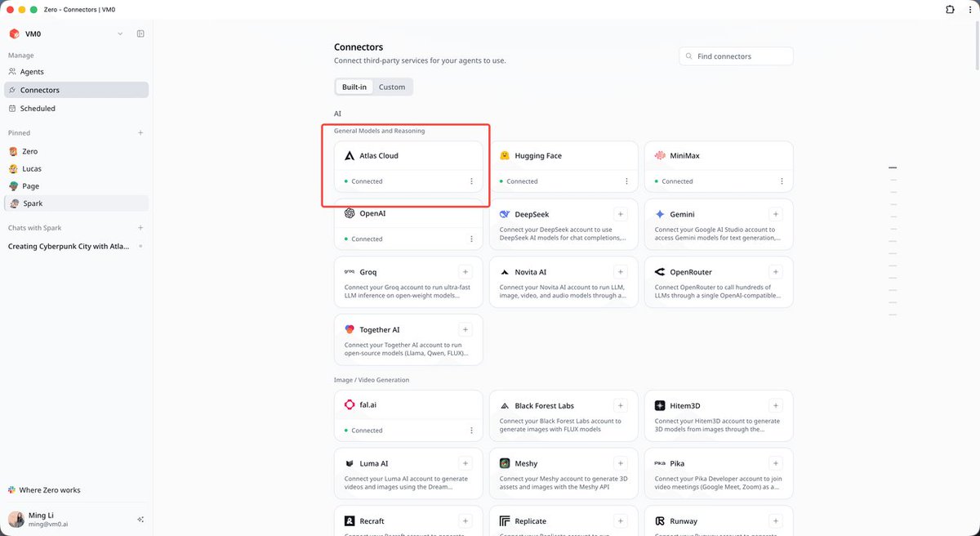Screen dimensions: 980x536
Task: Add the Runway connector
Action: pyautogui.click(x=776, y=520)
